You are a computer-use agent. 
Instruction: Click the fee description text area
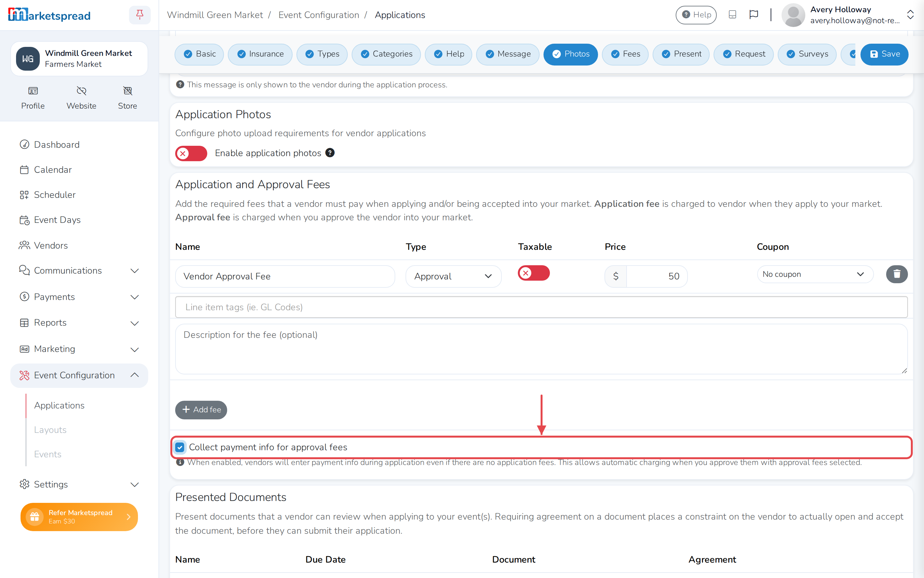[541, 349]
